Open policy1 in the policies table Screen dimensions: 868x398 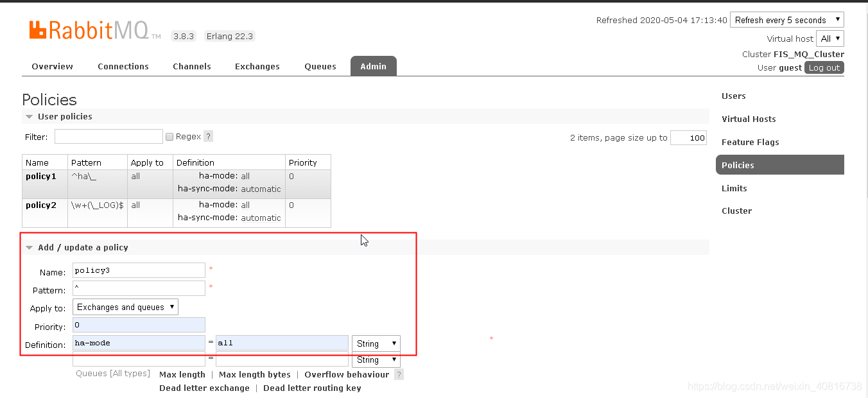click(41, 176)
